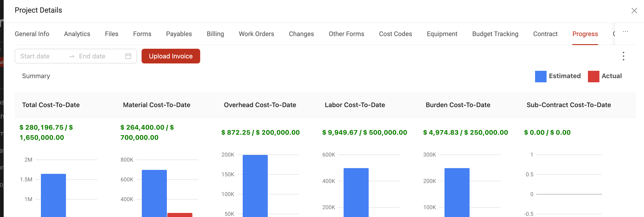The image size is (644, 217).
Task: Select the Forms tab
Action: point(142,34)
